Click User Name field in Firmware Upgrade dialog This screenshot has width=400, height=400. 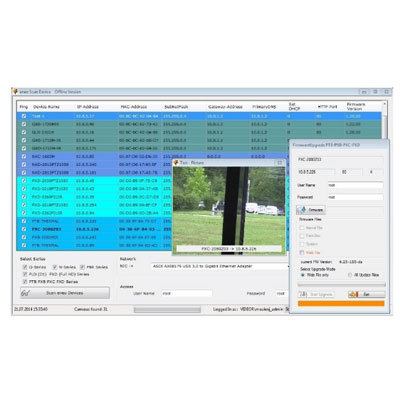[355, 185]
